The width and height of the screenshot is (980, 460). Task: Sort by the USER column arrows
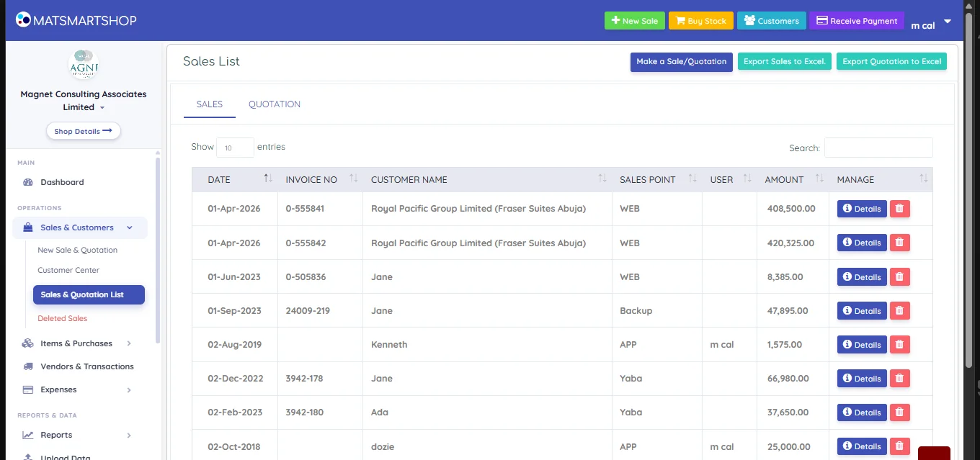pyautogui.click(x=747, y=179)
